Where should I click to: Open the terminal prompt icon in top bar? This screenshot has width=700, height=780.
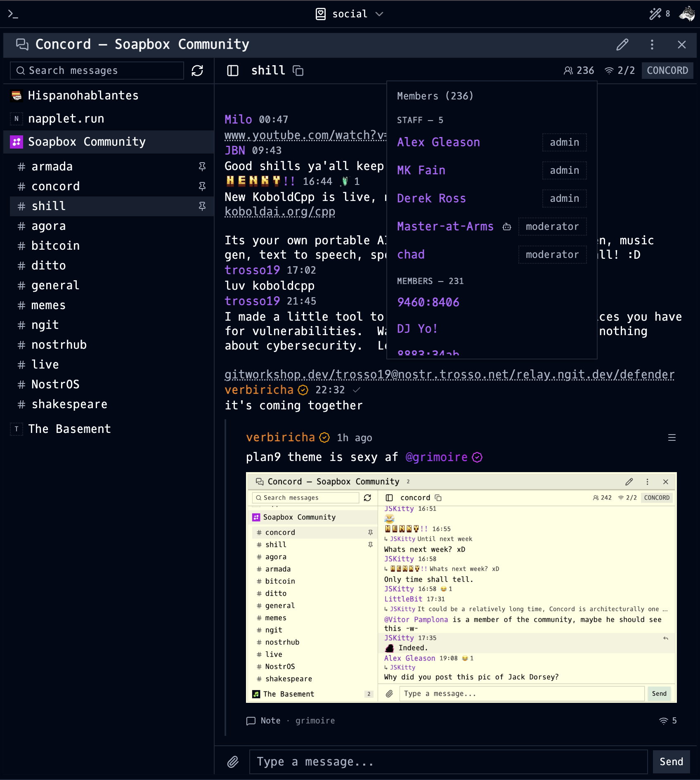click(13, 14)
